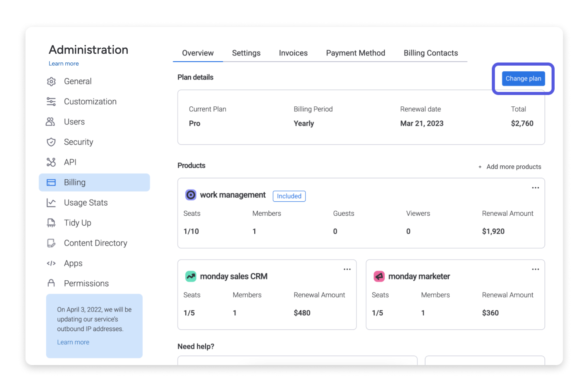Click the Administration page title

tap(88, 50)
